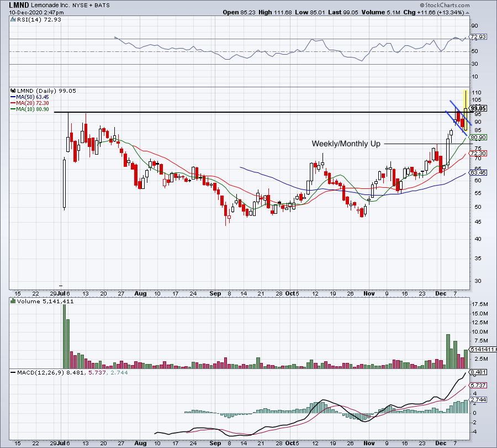The height and width of the screenshot is (448, 497).
Task: Click the teal 2.744 value in the MACD legend
Action: (x=118, y=372)
